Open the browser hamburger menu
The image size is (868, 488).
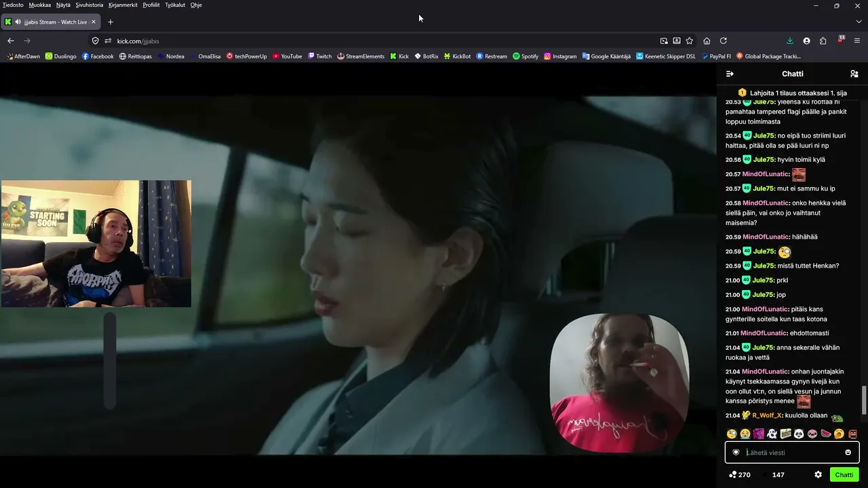(x=858, y=41)
